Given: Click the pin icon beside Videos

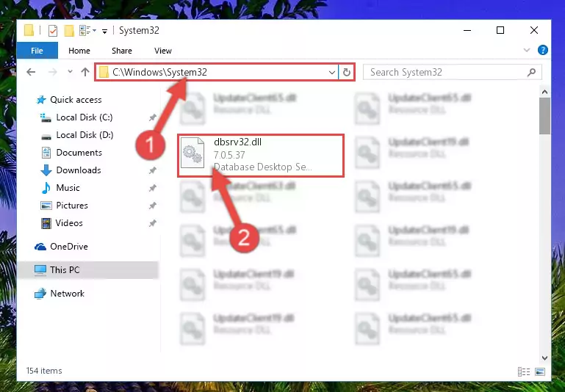Looking at the screenshot, I should [153, 223].
